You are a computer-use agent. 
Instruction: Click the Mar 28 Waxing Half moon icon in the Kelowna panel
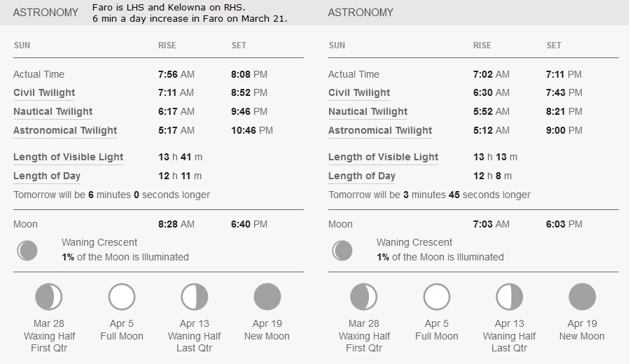click(x=363, y=297)
